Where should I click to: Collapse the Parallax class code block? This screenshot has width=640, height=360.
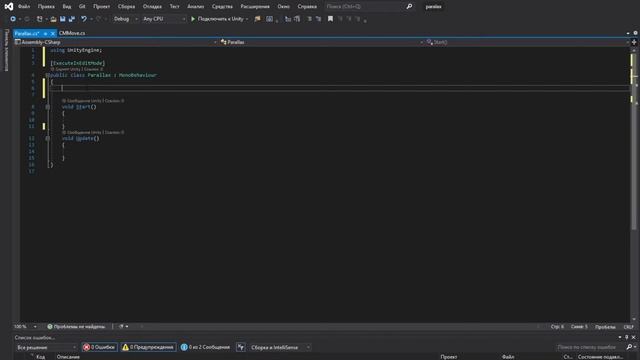[48, 75]
